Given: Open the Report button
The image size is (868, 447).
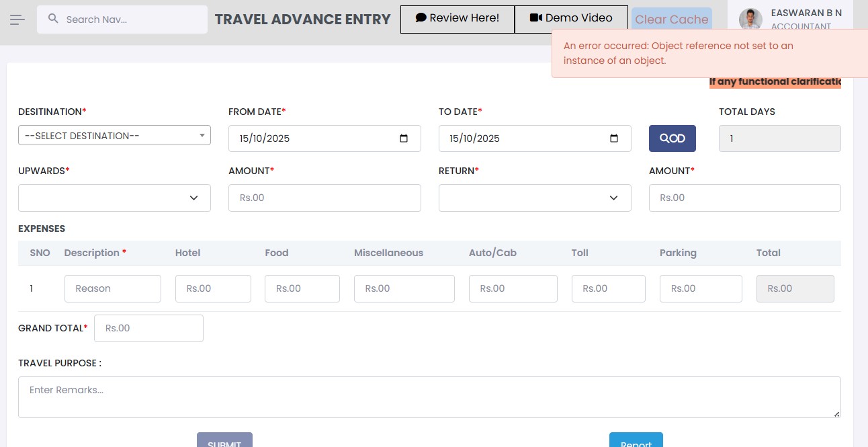Looking at the screenshot, I should click(x=636, y=441).
